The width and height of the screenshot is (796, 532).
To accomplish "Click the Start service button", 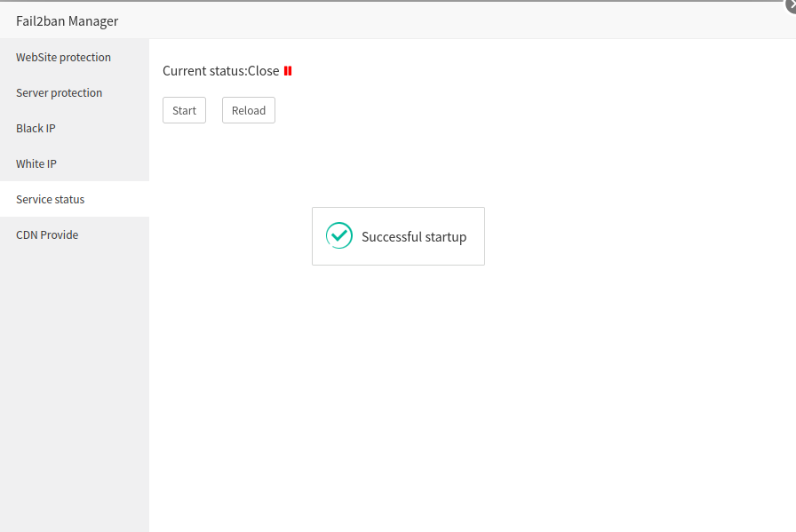I will (x=184, y=110).
